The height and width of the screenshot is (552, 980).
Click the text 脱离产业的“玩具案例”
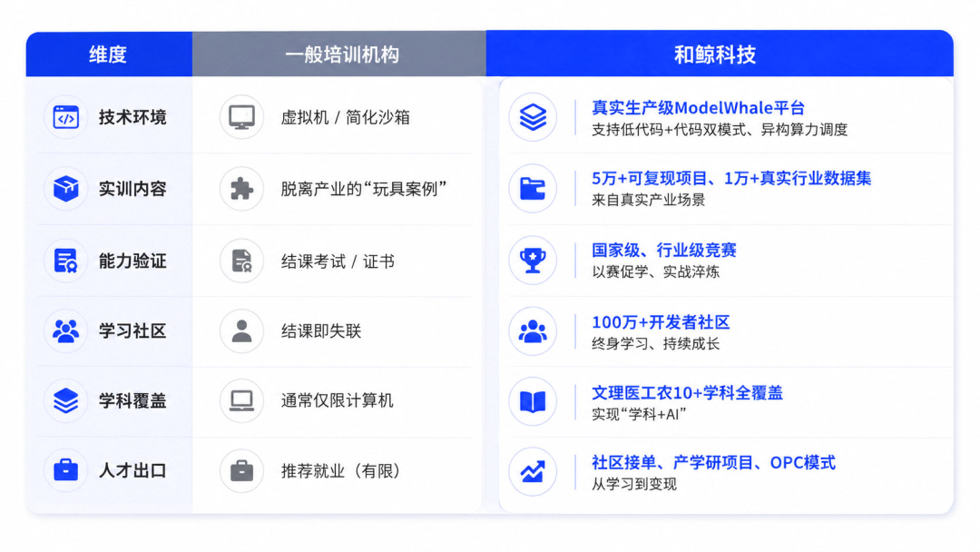(364, 189)
